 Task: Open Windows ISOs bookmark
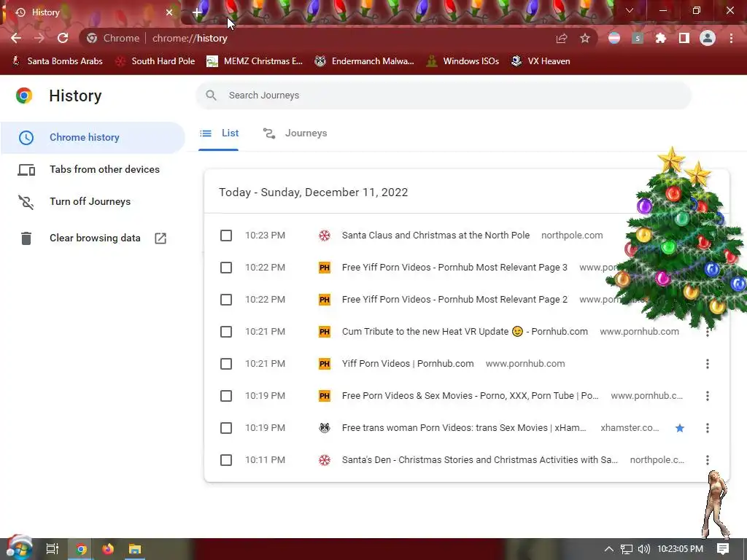(463, 61)
